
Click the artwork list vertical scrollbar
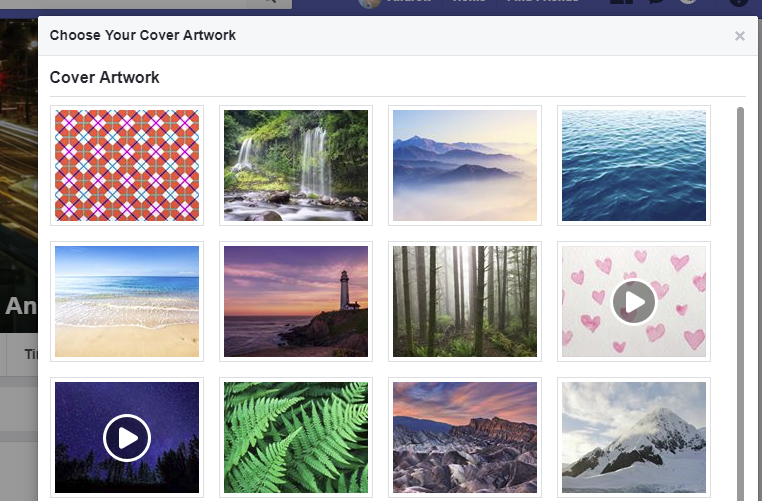pos(740,304)
